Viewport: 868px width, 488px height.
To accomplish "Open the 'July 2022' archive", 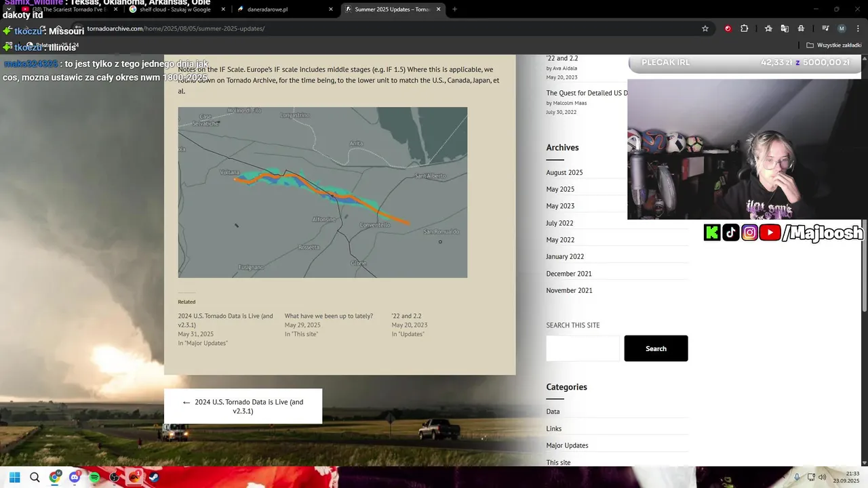I will [x=559, y=223].
